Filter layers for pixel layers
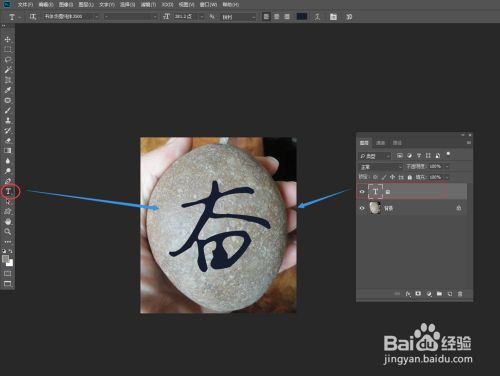 coord(400,156)
